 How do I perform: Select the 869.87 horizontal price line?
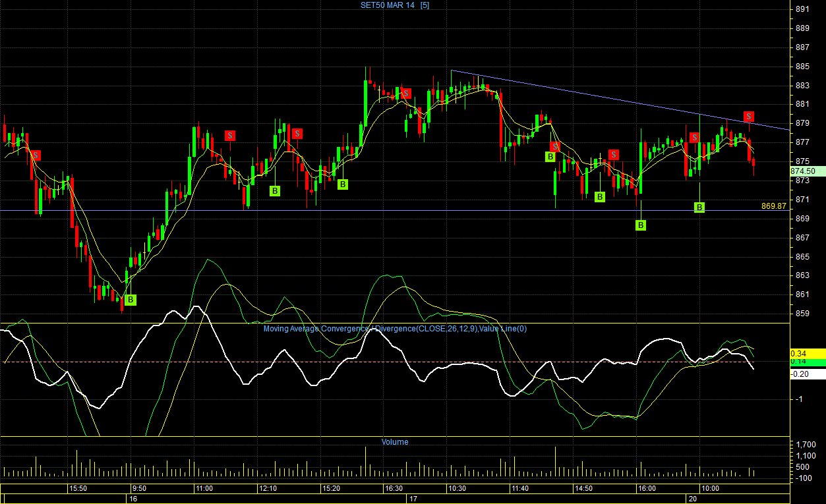pos(394,211)
